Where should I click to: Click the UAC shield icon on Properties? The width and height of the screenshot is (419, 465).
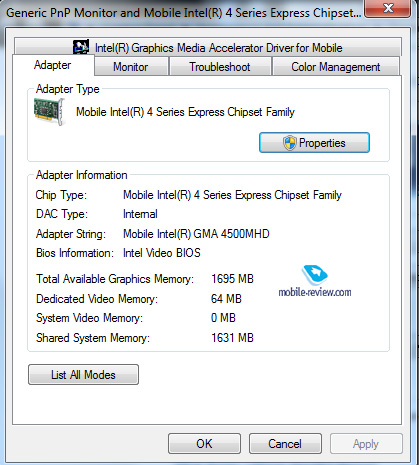click(x=290, y=143)
